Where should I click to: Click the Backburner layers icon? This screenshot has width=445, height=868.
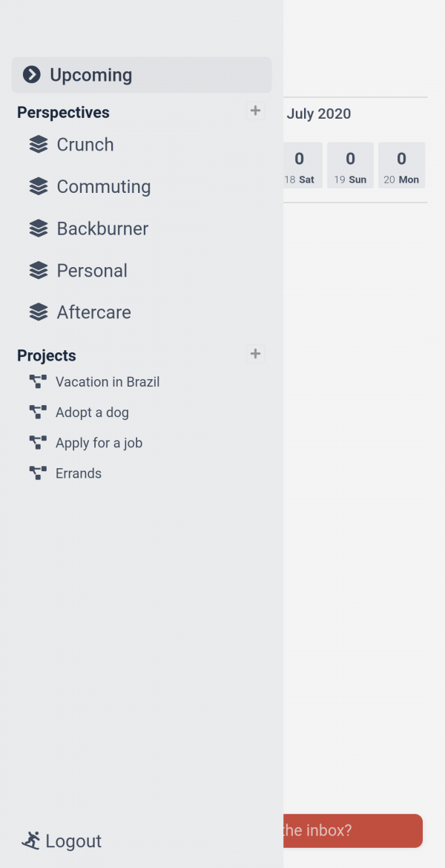39,228
